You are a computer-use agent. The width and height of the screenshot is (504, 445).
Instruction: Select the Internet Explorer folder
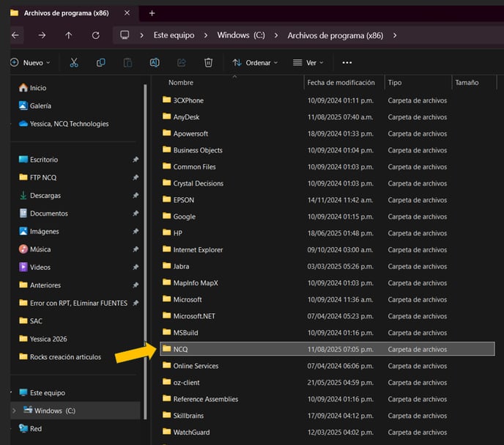(x=327, y=250)
